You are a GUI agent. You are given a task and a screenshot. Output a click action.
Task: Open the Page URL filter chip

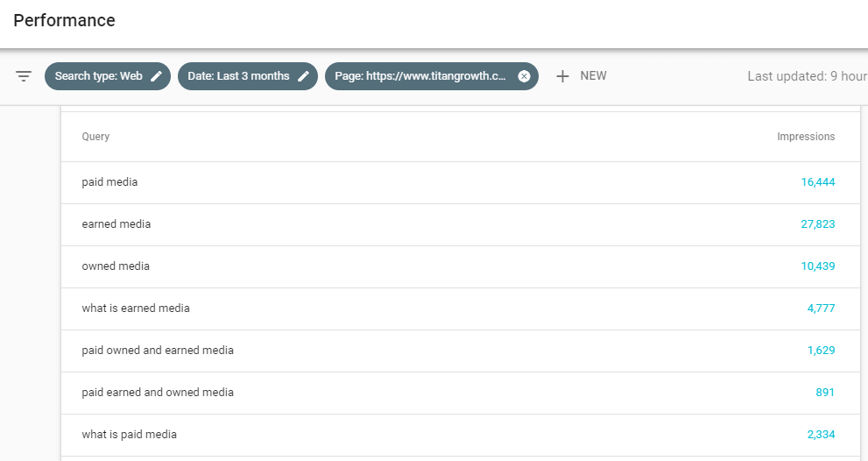tap(420, 76)
